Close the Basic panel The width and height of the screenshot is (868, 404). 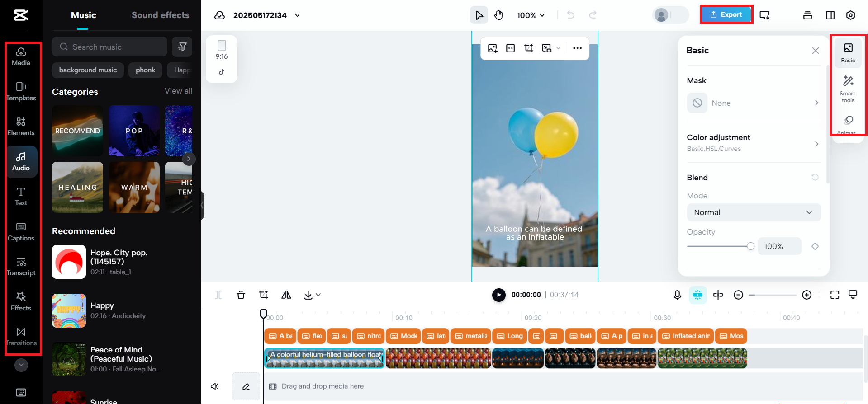pyautogui.click(x=815, y=51)
